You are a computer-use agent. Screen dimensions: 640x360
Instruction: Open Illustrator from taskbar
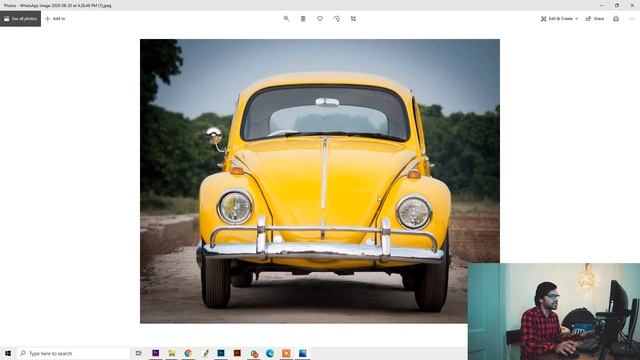tap(237, 353)
